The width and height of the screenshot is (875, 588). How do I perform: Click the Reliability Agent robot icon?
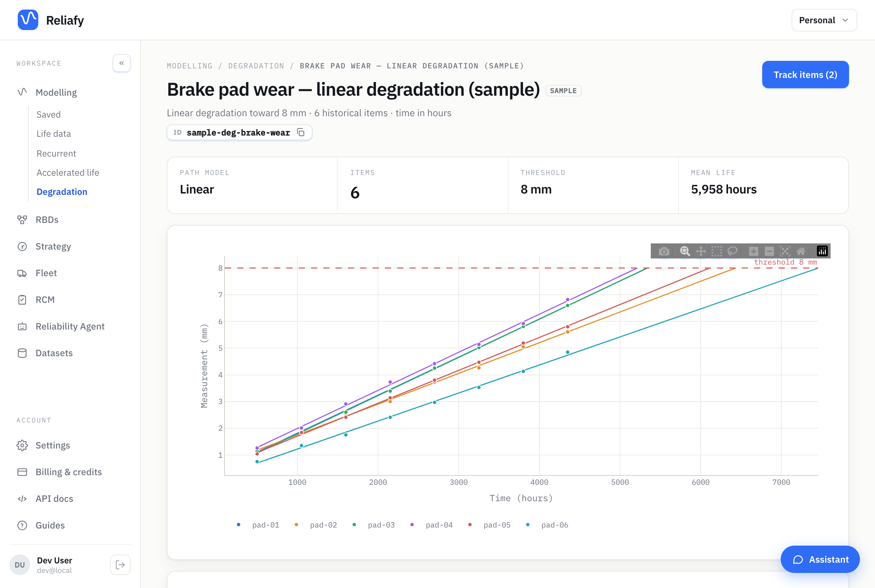[x=22, y=326]
